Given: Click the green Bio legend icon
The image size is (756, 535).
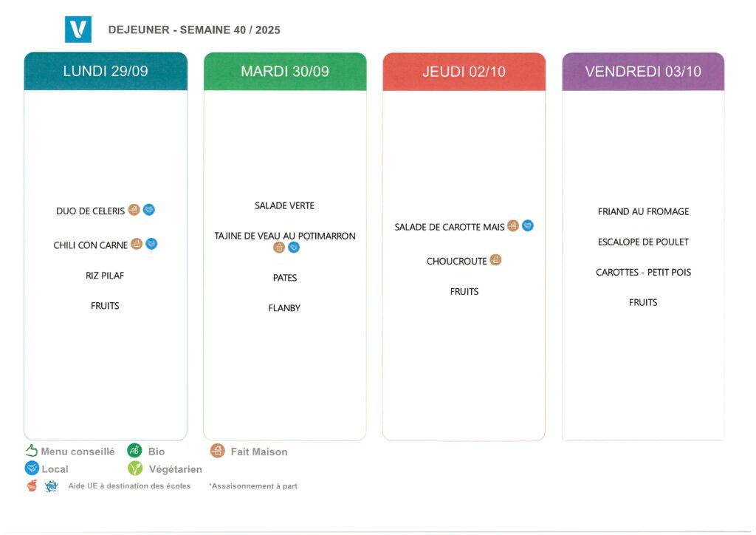Looking at the screenshot, I should [134, 451].
